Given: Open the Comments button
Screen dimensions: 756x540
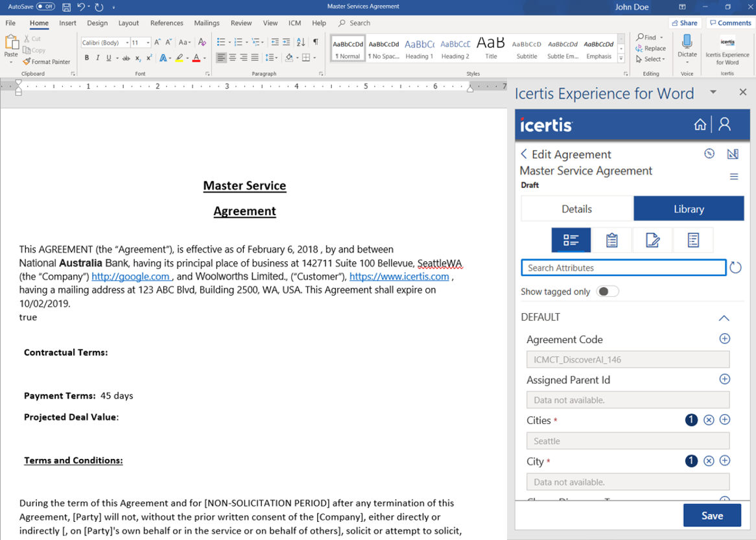Looking at the screenshot, I should pyautogui.click(x=731, y=23).
